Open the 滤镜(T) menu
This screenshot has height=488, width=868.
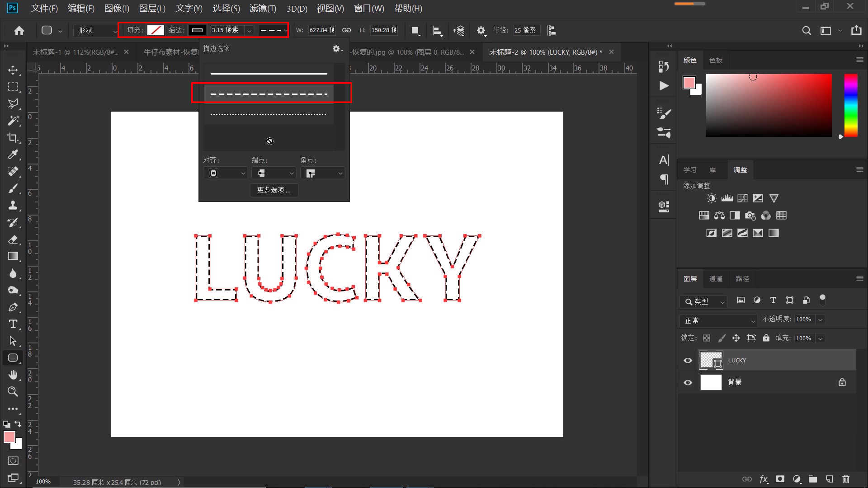pyautogui.click(x=262, y=8)
